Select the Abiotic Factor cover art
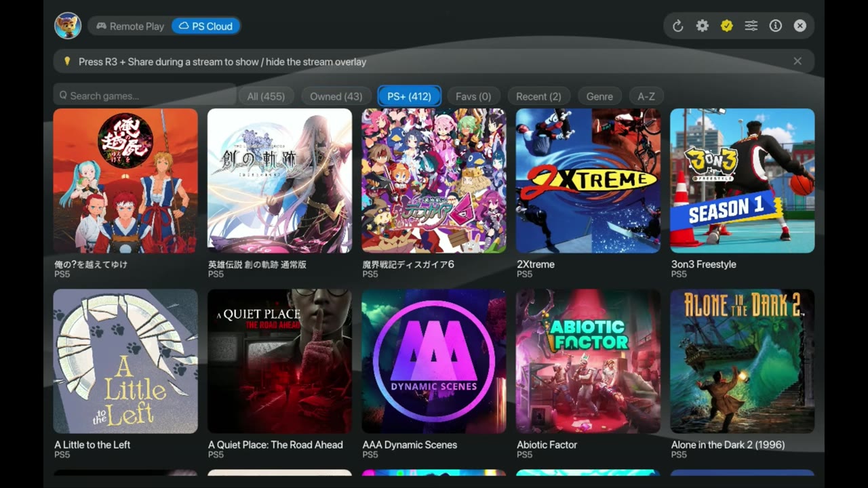868x488 pixels. (588, 361)
